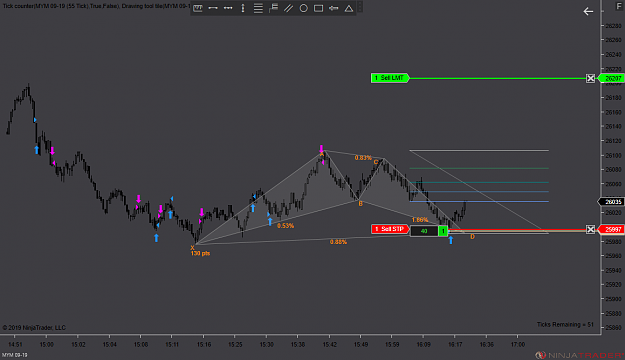The width and height of the screenshot is (625, 360).
Task: Select the dashed horizontal line tool
Action: [x=228, y=8]
